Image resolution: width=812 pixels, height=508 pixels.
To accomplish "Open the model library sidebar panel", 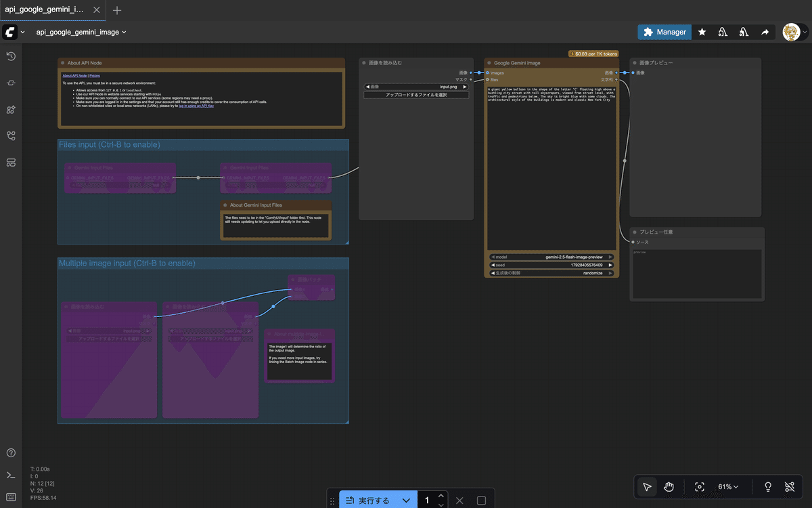I will tap(11, 109).
